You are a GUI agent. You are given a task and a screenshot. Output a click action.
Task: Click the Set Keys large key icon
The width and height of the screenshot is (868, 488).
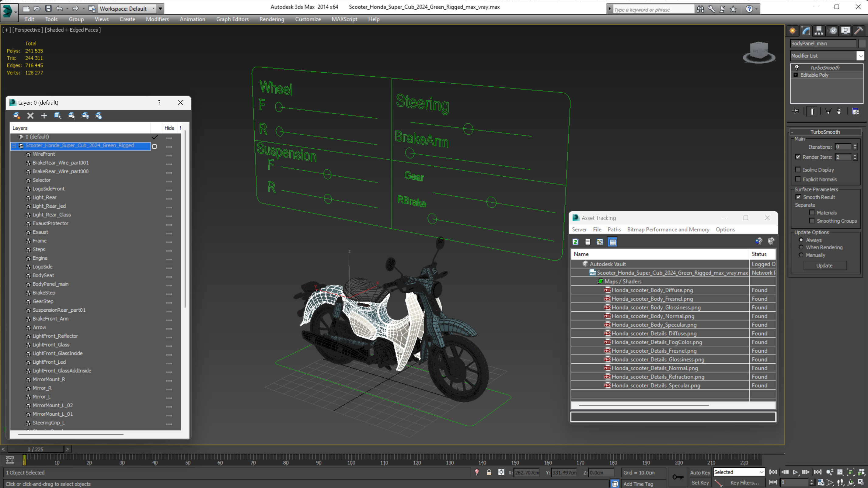point(678,477)
